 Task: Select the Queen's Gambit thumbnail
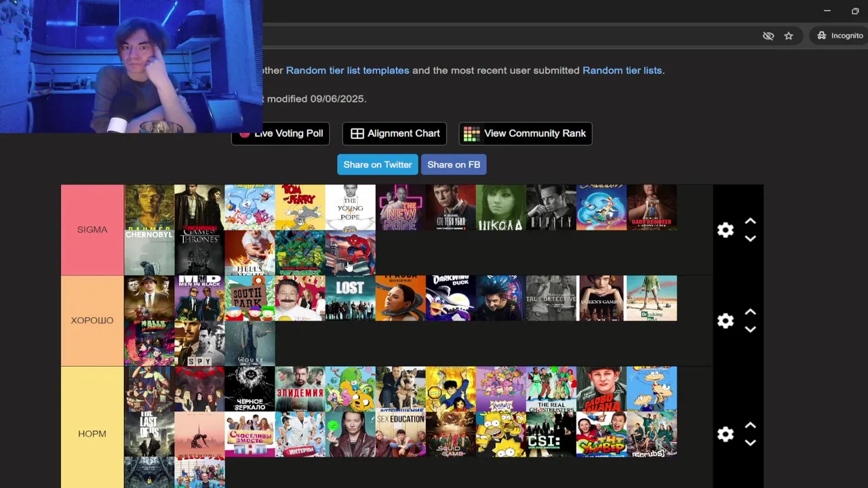pyautogui.click(x=601, y=298)
